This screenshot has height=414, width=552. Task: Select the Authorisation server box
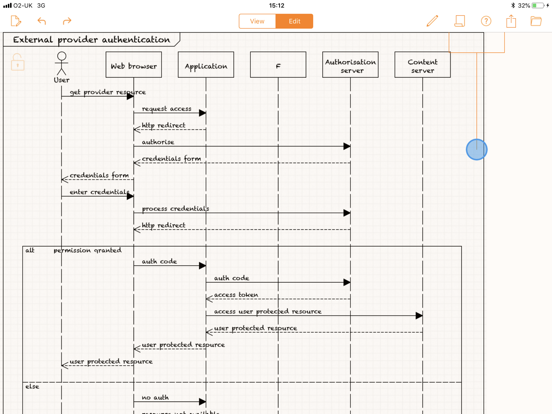coord(350,65)
